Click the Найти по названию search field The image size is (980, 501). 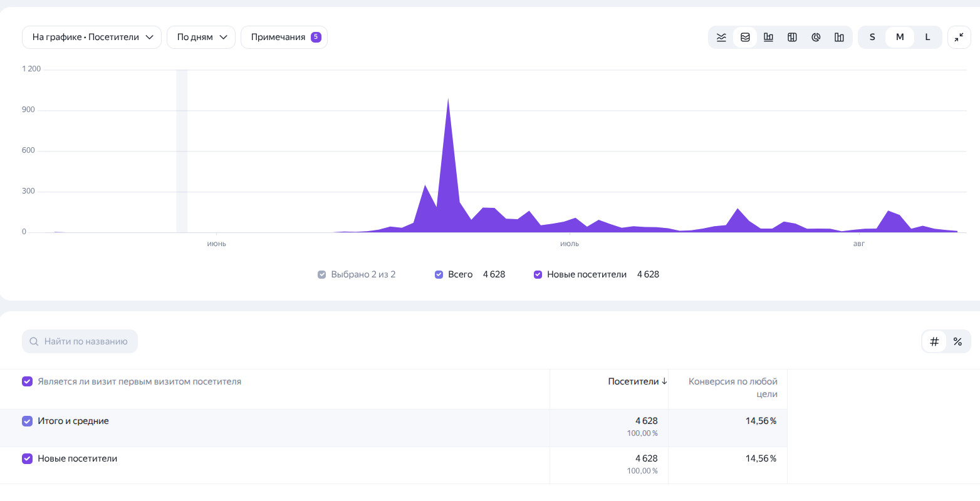(x=80, y=341)
